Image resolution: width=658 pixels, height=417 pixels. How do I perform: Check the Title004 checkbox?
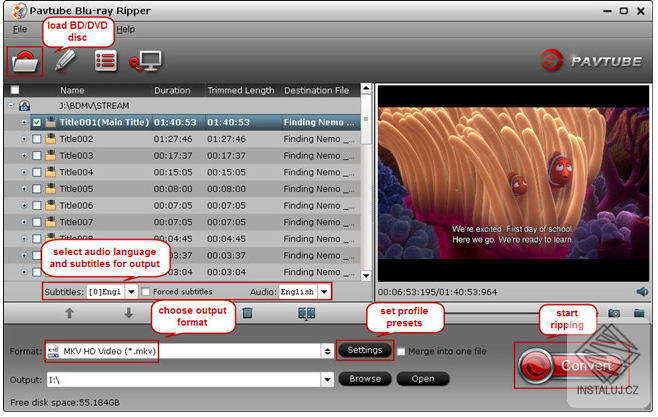[x=37, y=172]
